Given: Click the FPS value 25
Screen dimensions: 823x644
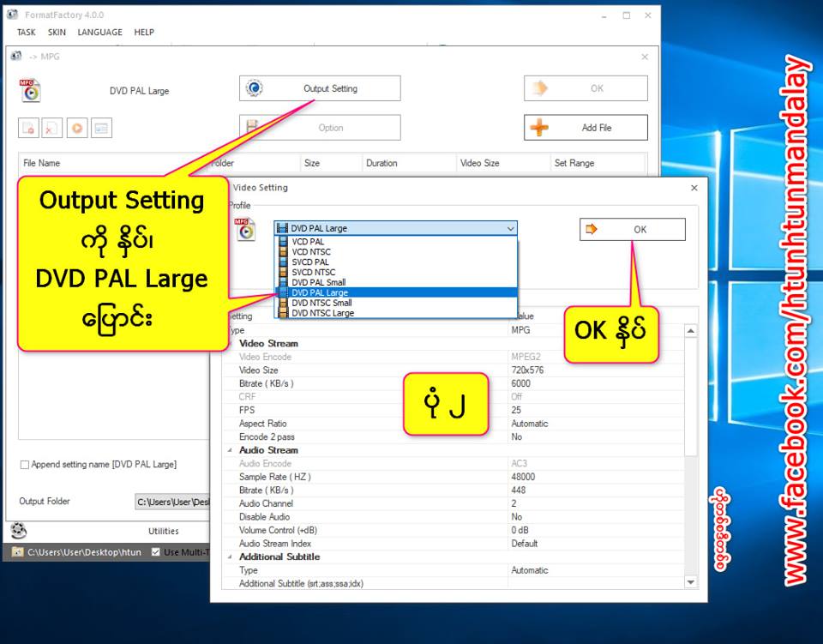Looking at the screenshot, I should point(516,411).
